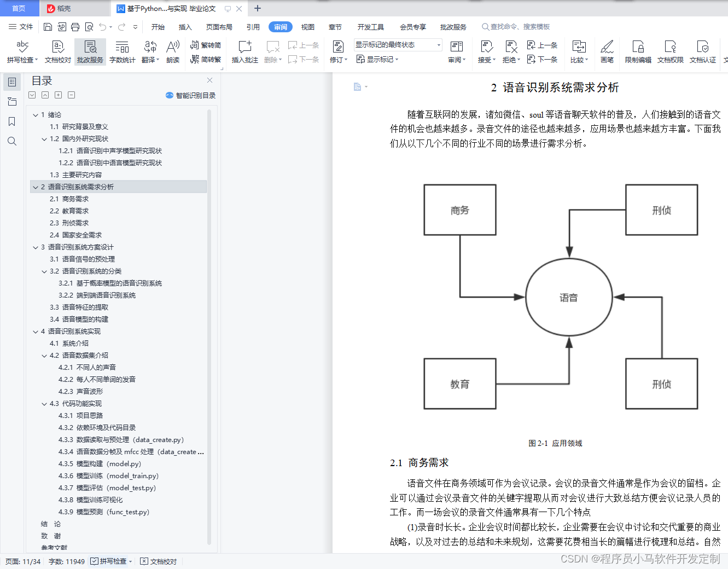Click the Save icon in quick access toolbar
728x569 pixels.
[x=48, y=27]
